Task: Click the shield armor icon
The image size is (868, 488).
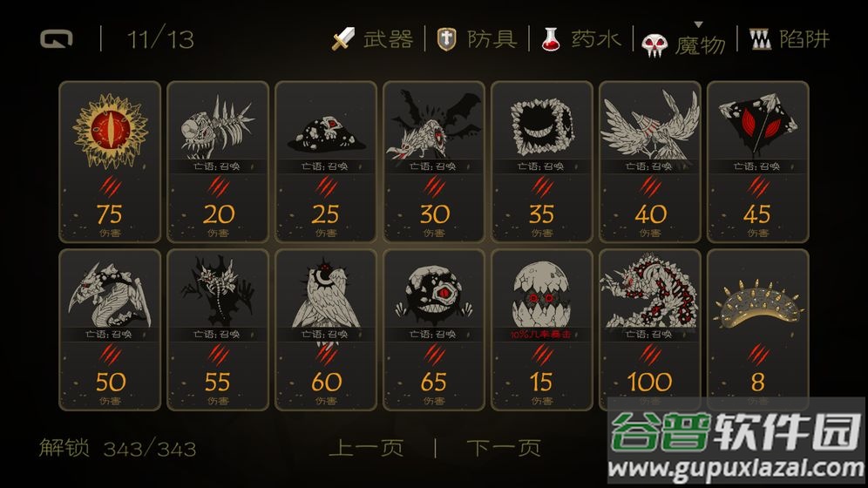Action: pyautogui.click(x=446, y=39)
